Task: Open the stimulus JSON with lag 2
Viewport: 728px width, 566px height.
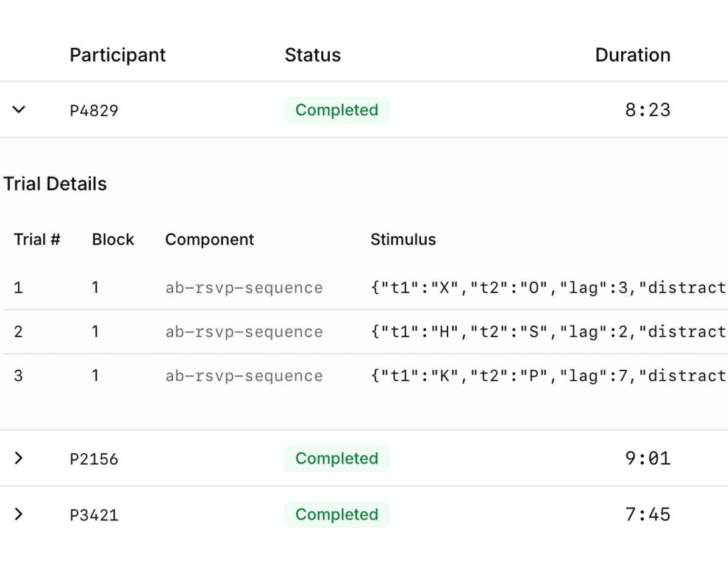Action: 548,331
